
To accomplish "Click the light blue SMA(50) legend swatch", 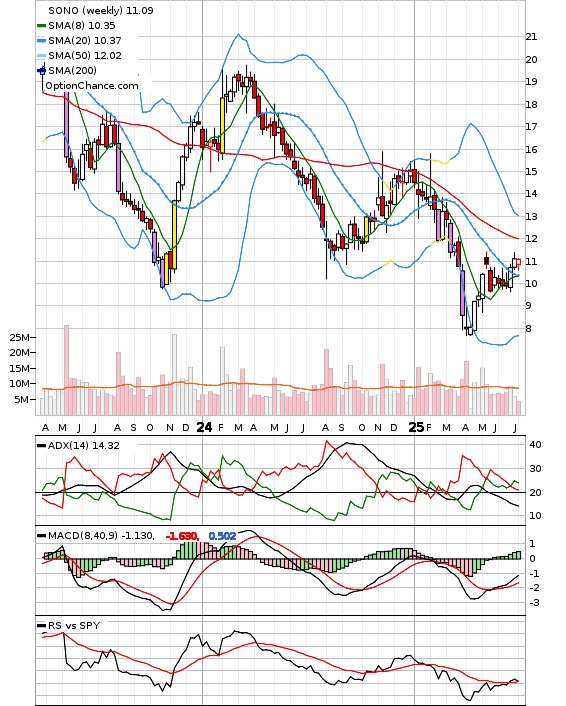I will (41, 55).
